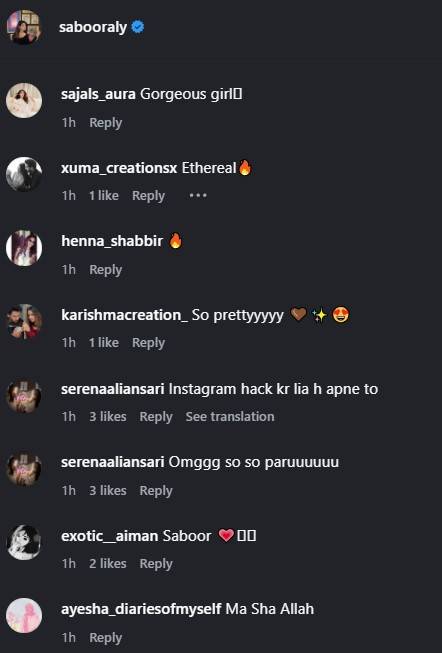This screenshot has height=653, width=442.
Task: Open xuma_creationsx's avatar
Action: pyautogui.click(x=24, y=174)
